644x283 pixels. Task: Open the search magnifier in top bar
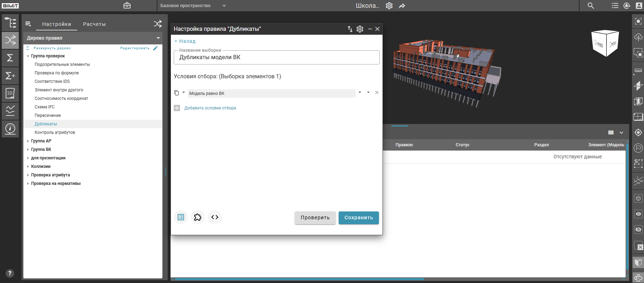point(591,6)
